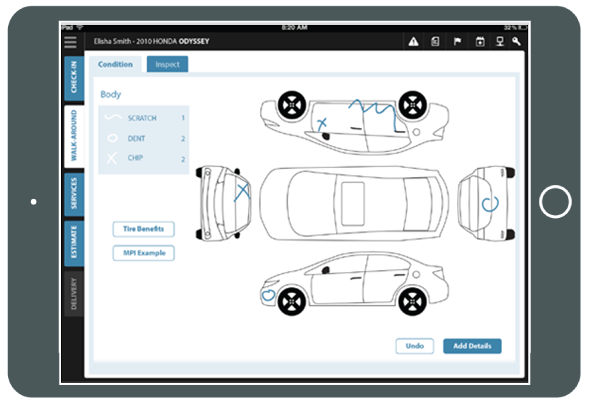Click the wrench tools icon
Image resolution: width=589 pixels, height=405 pixels.
(517, 41)
